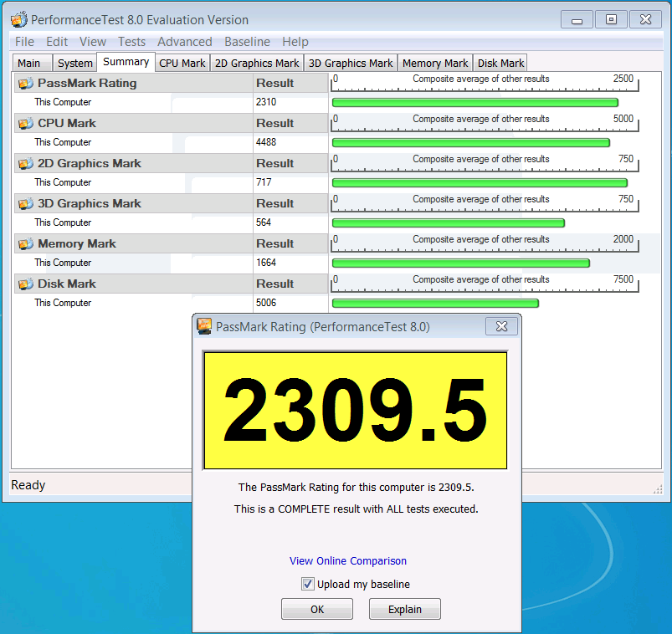Click OK in the PassMark Rating dialog

click(317, 609)
